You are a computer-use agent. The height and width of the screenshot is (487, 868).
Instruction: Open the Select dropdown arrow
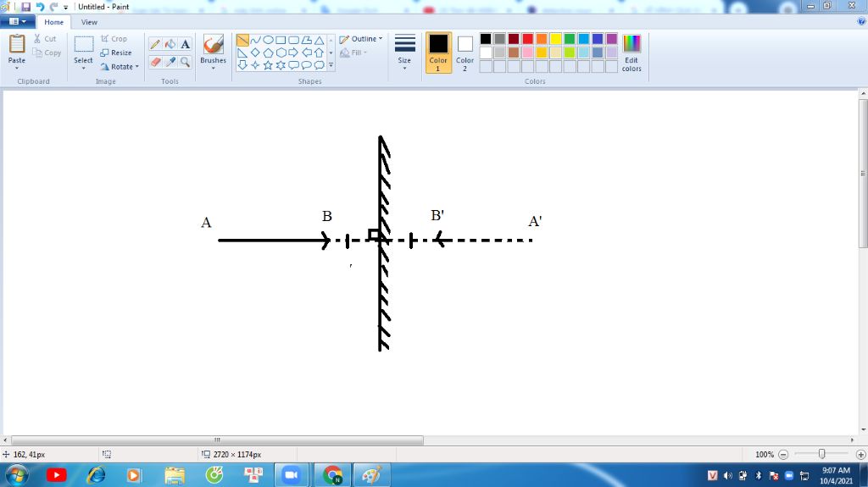point(84,68)
